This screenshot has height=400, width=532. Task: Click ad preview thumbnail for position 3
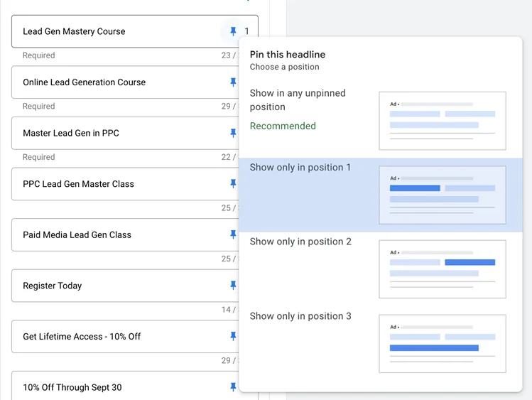click(443, 344)
